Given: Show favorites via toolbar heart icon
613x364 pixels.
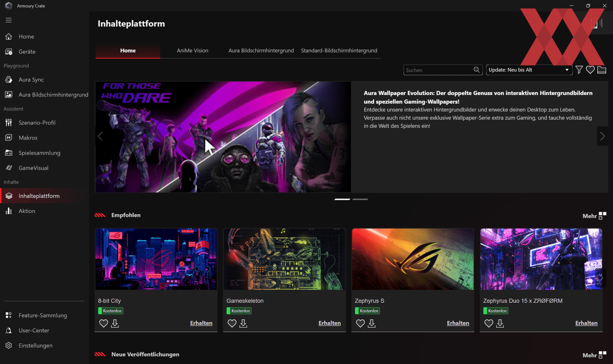Looking at the screenshot, I should (590, 70).
